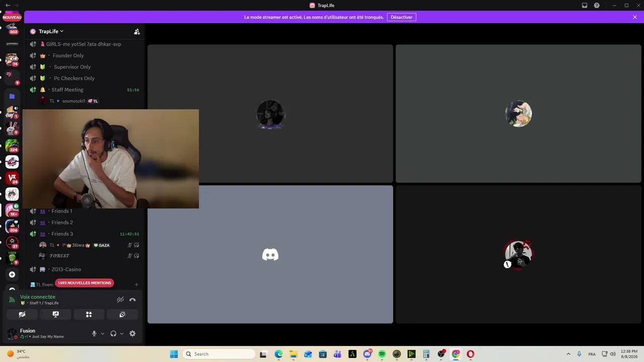Switch the FRA keyboard language
The image size is (644, 362).
pos(592,354)
